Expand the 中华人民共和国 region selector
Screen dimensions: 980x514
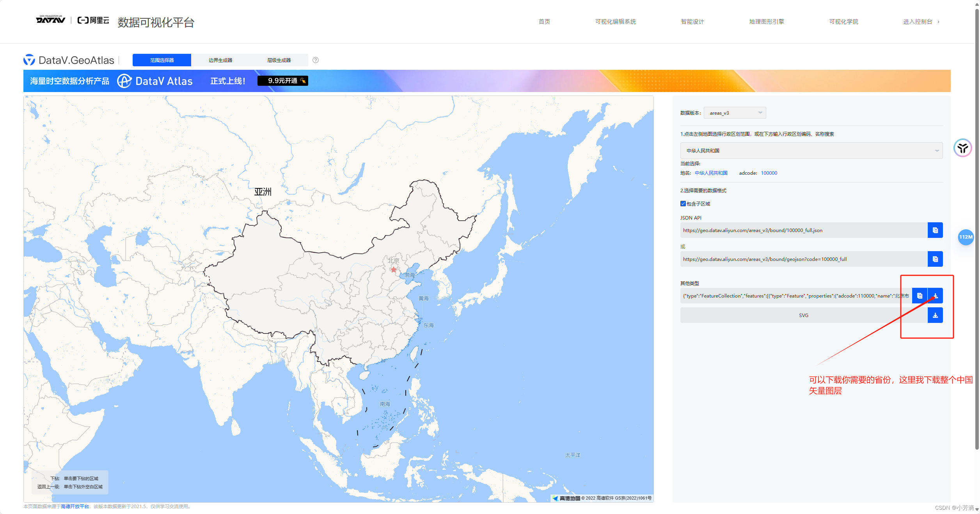[811, 151]
